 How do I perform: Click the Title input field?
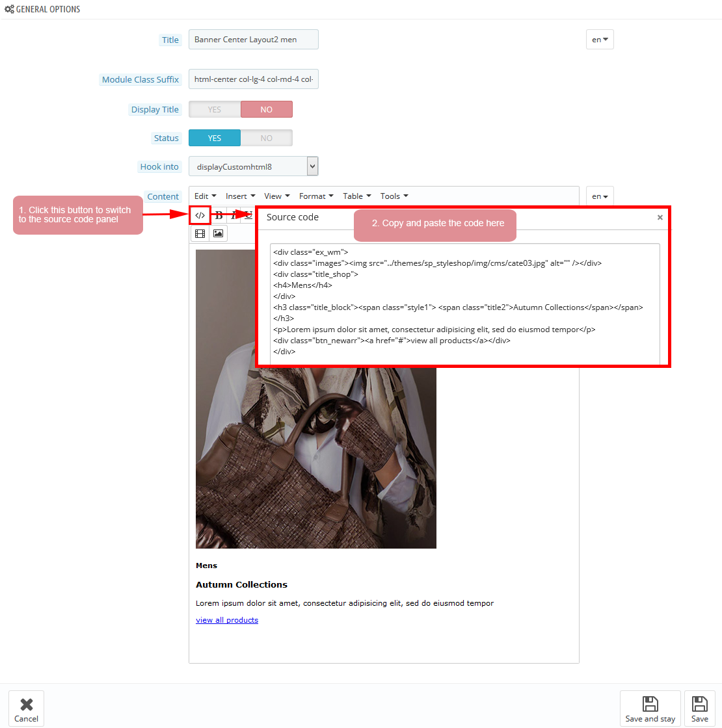[253, 40]
